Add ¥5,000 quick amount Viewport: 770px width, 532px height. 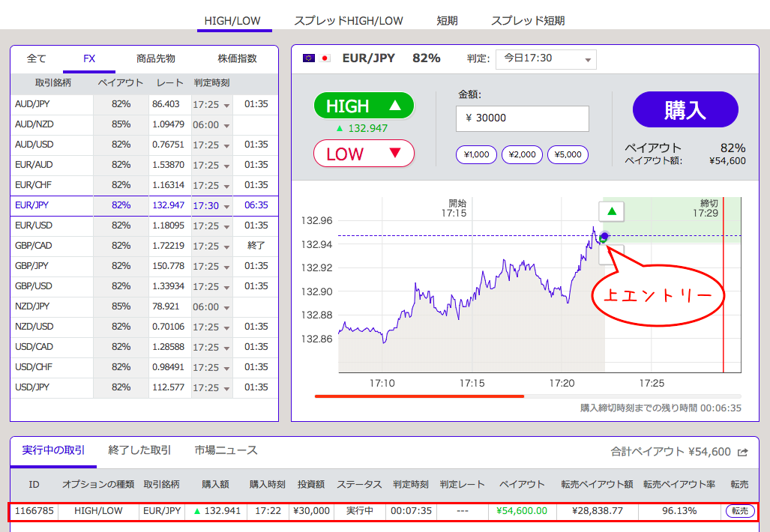point(568,155)
